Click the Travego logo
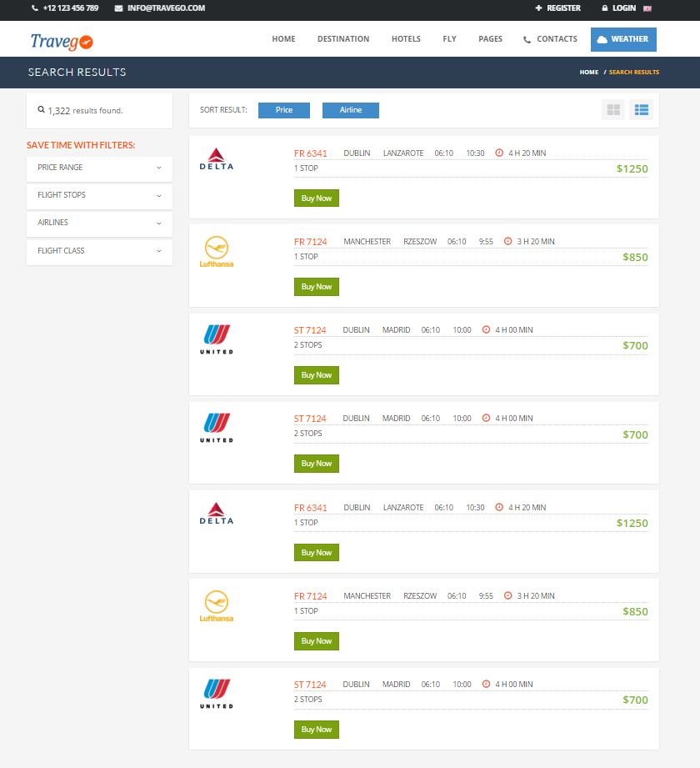 click(62, 42)
